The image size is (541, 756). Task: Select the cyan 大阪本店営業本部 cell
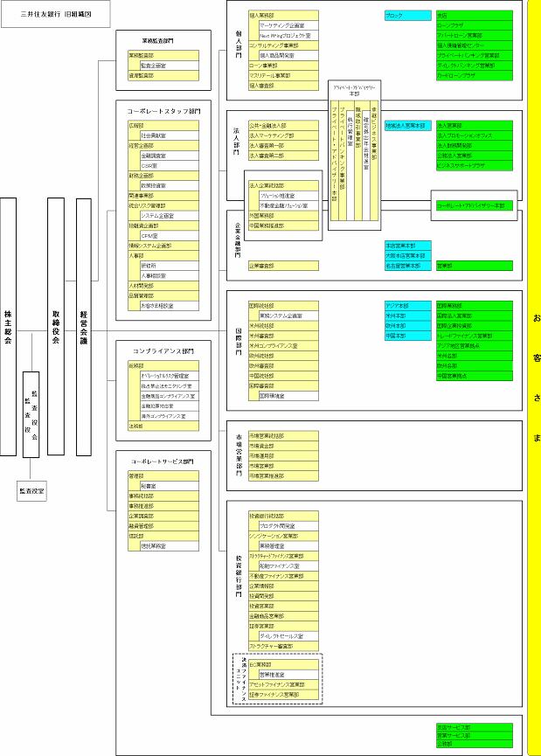[408, 255]
